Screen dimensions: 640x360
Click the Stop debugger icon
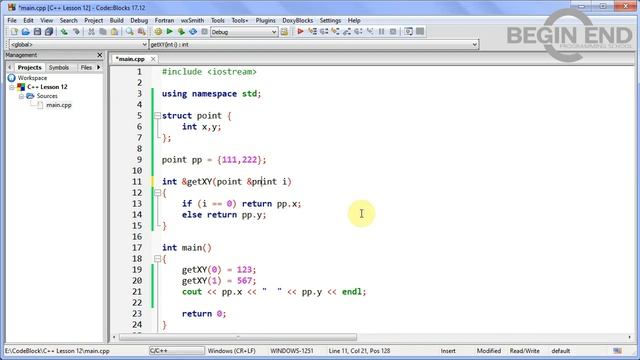(x=393, y=32)
